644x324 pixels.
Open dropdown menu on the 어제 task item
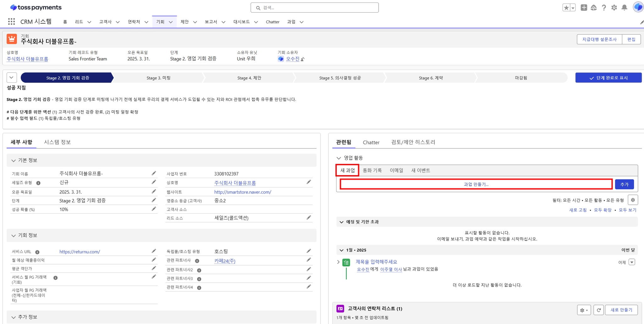[632, 262]
